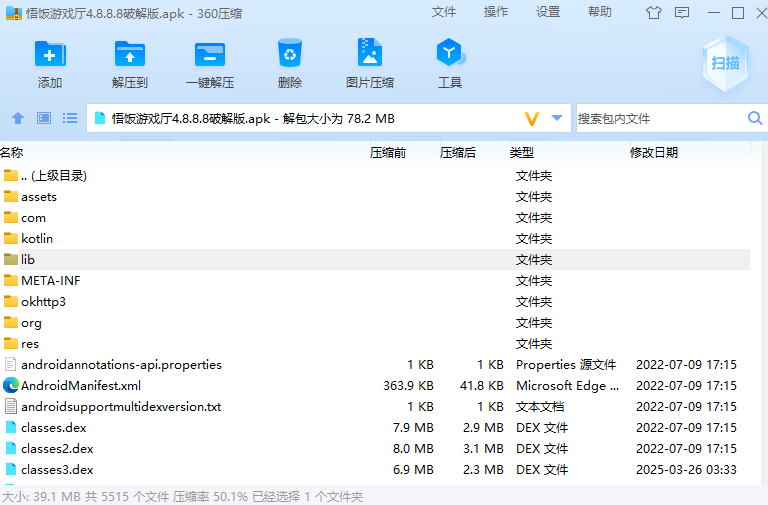This screenshot has height=505, width=768.
Task: Click the folder icon of okhttp3
Action: coord(11,301)
